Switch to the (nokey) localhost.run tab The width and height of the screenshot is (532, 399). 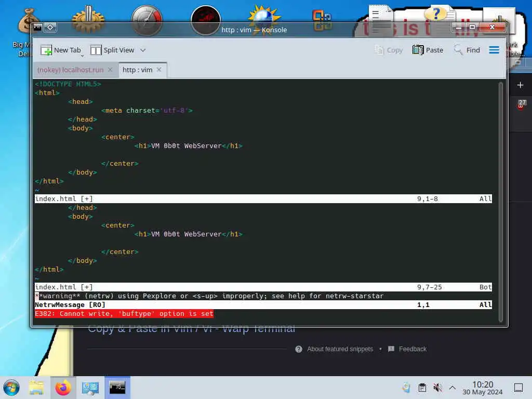(70, 70)
